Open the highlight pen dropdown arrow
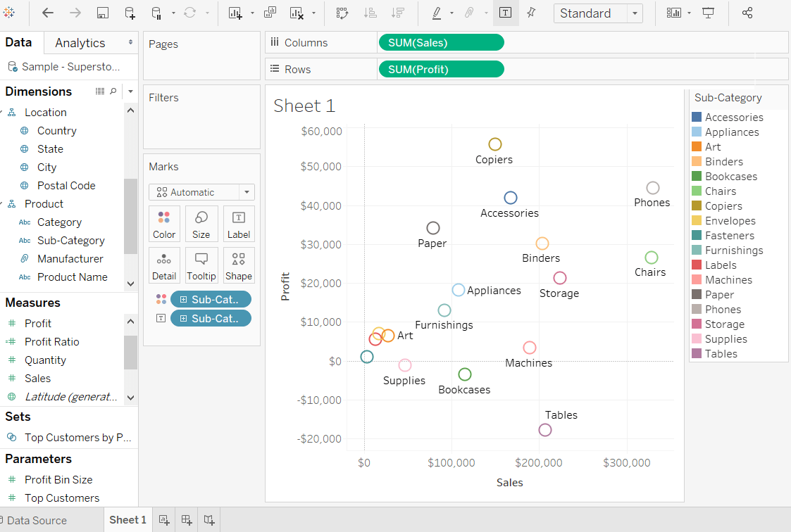 tap(451, 13)
